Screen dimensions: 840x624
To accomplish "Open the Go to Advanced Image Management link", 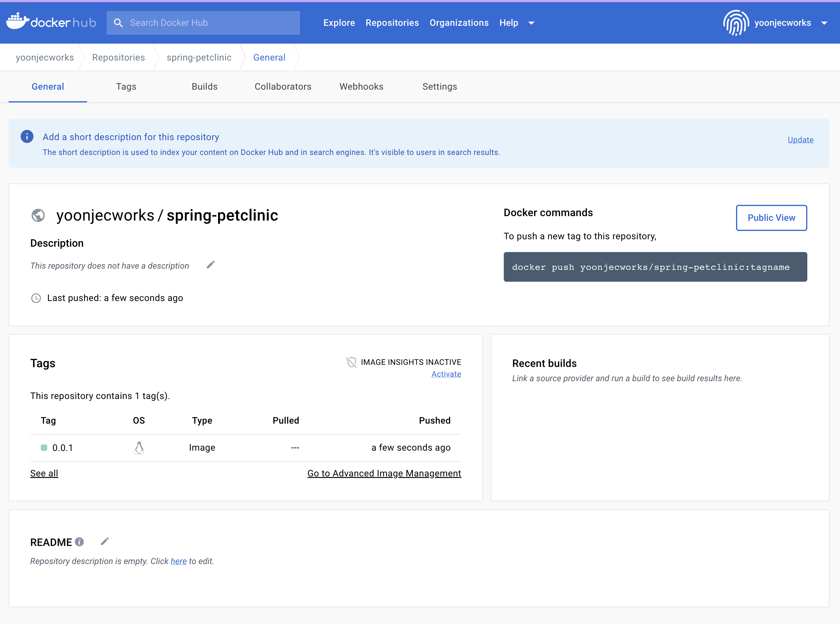I will coord(384,473).
